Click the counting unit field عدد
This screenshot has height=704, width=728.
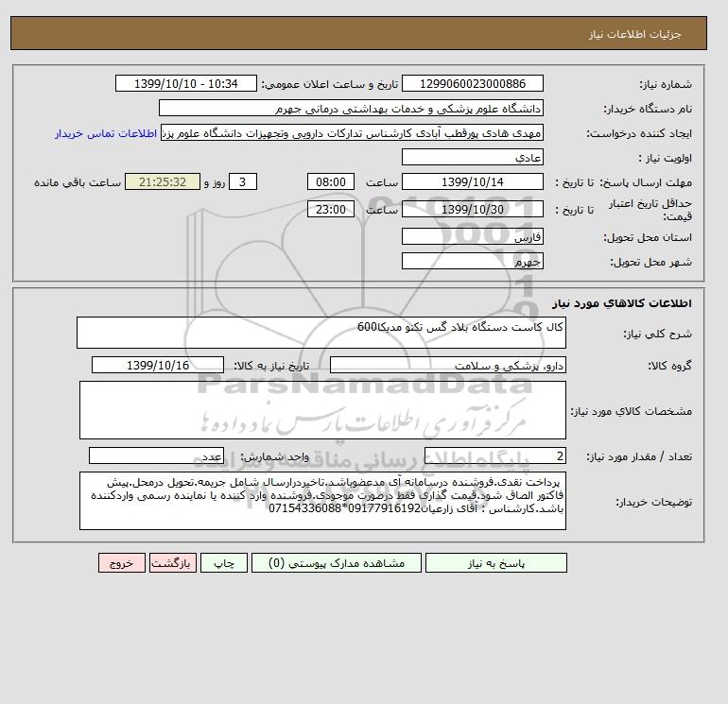pos(156,456)
